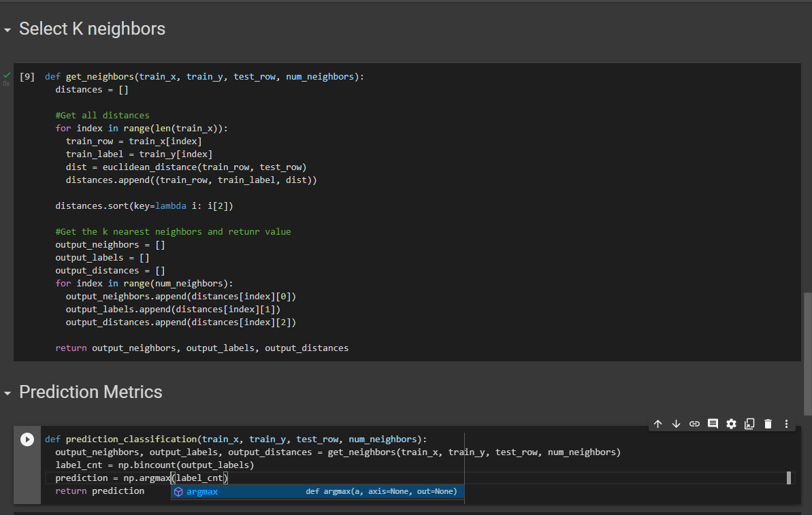Click the output_labels.append line
Viewport: 812px width, 515px height.
click(173, 310)
